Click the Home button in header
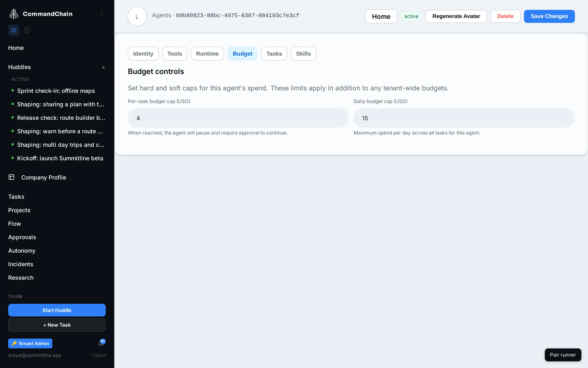This screenshot has width=588, height=368. (x=381, y=16)
